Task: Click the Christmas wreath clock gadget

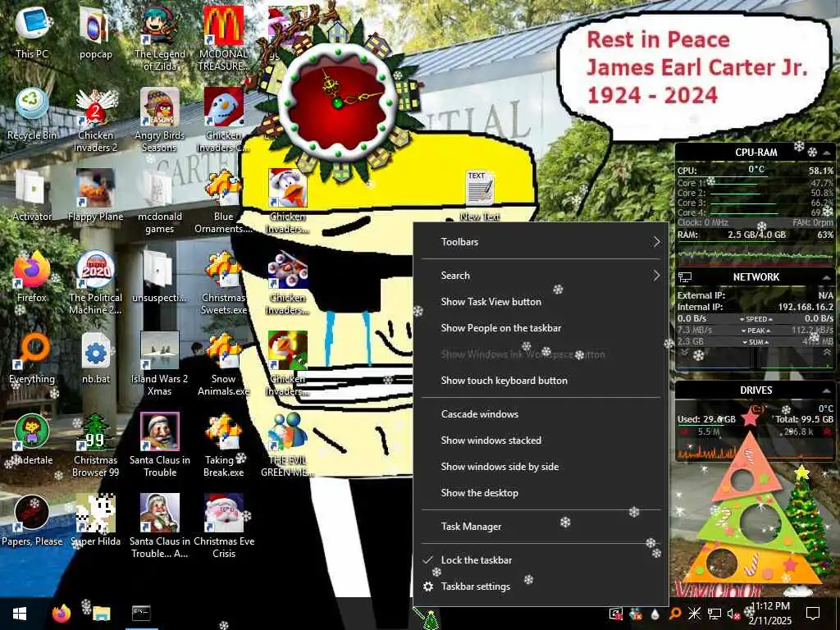Action: click(337, 101)
